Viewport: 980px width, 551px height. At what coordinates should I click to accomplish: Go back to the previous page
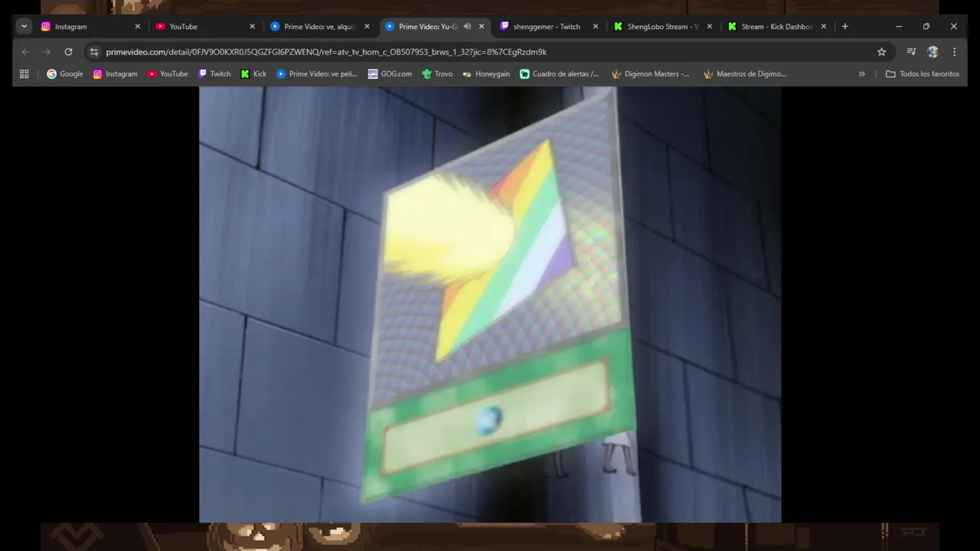click(25, 51)
